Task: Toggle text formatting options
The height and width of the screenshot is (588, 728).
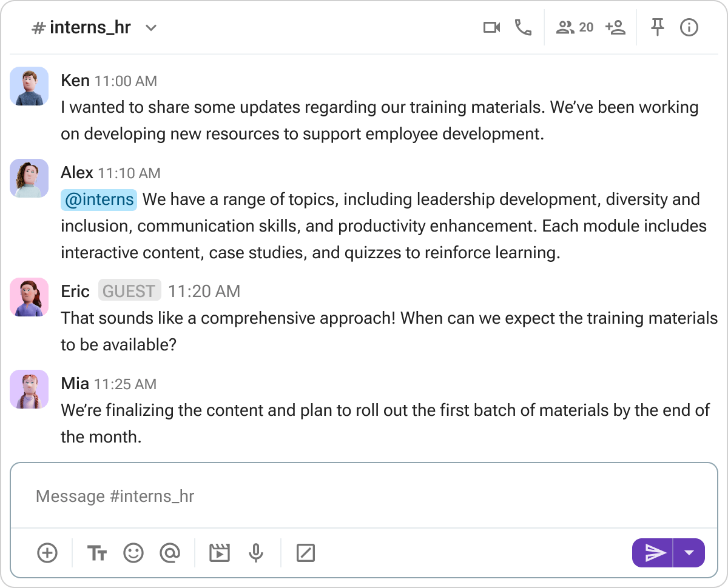Action: click(97, 553)
